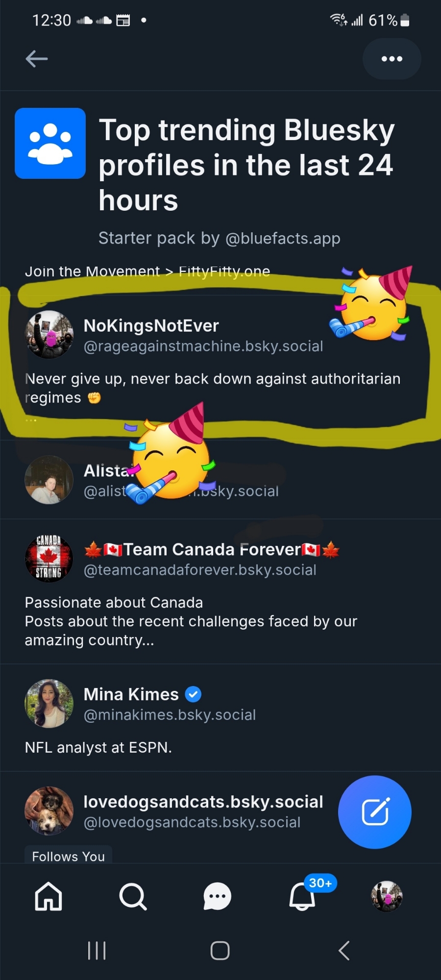441x980 pixels.
Task: Open NoKingsNotEver profile avatar
Action: 49,335
